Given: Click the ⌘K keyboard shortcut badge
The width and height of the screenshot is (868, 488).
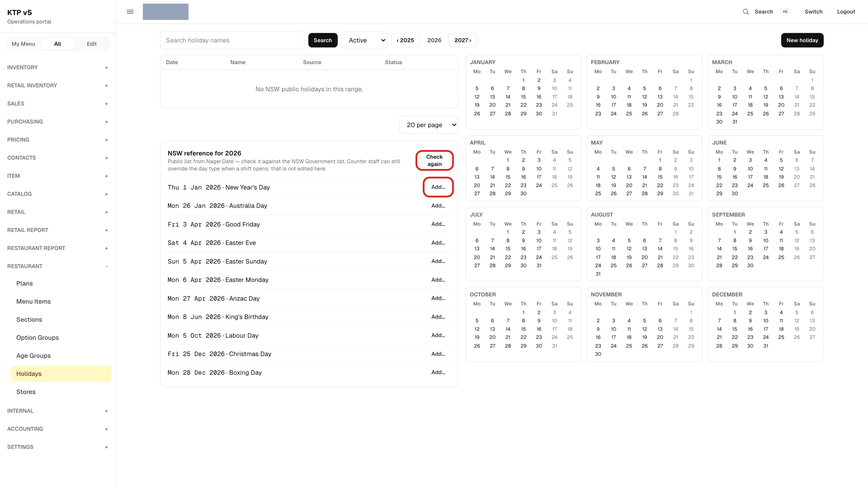Looking at the screenshot, I should 785,12.
